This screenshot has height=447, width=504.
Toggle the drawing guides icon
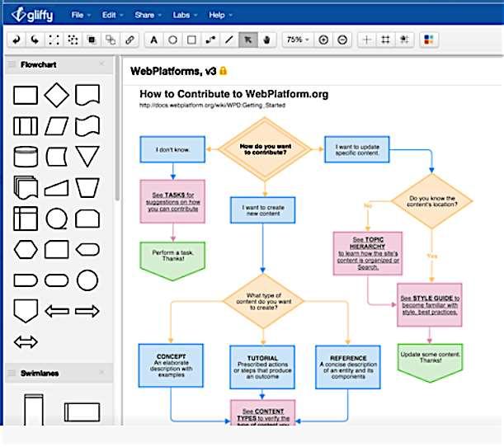click(x=404, y=40)
